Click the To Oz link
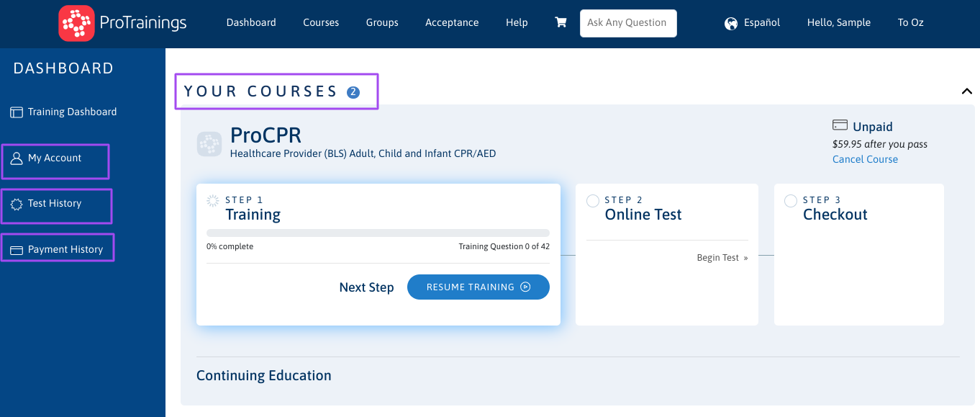 (x=911, y=22)
